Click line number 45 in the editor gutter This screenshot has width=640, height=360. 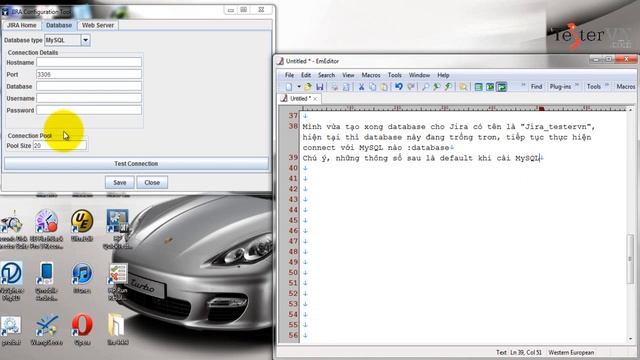293,220
